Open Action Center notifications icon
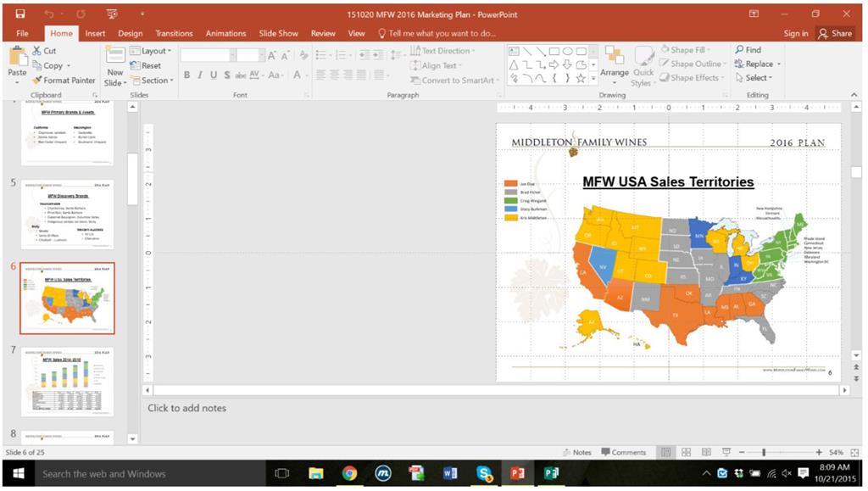This screenshot has height=491, width=868. [804, 473]
